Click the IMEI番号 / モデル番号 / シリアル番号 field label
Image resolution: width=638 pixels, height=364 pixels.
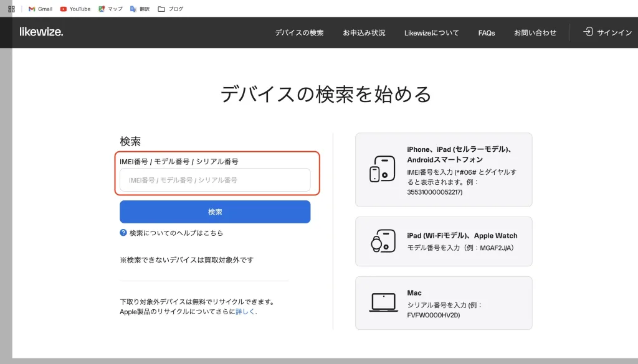[179, 162]
